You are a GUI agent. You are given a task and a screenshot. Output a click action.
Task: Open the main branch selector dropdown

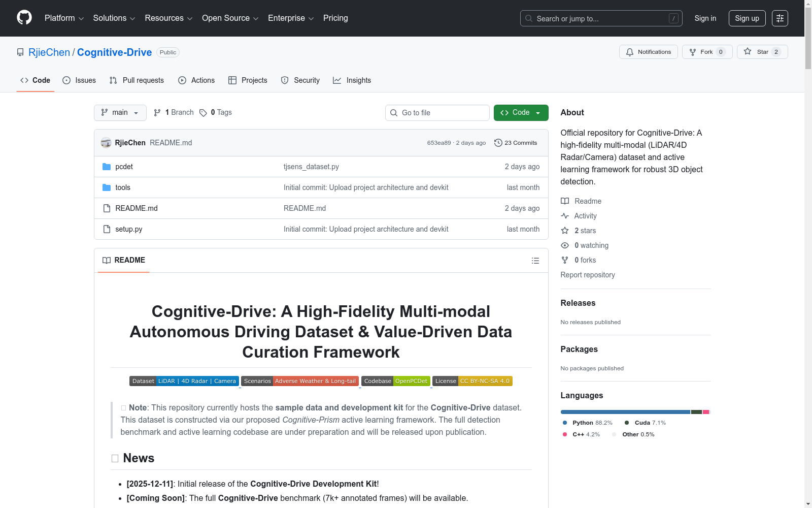(120, 113)
